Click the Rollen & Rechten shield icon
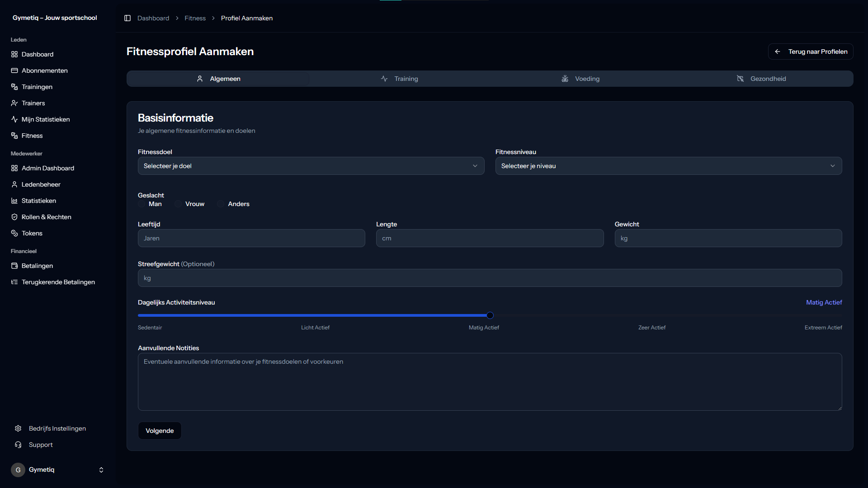This screenshot has height=488, width=868. pyautogui.click(x=14, y=217)
